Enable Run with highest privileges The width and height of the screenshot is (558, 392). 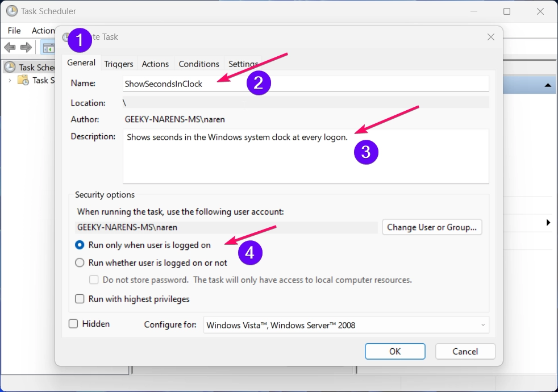pos(80,299)
